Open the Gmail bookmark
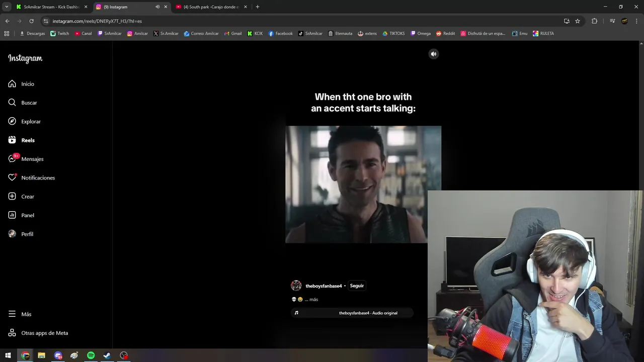Image resolution: width=644 pixels, height=362 pixels. (233, 34)
